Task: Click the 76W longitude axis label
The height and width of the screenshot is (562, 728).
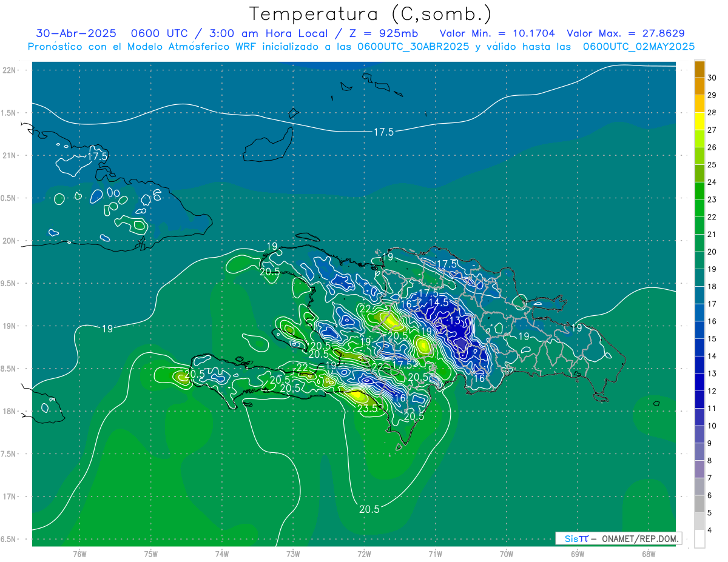Action: [79, 554]
